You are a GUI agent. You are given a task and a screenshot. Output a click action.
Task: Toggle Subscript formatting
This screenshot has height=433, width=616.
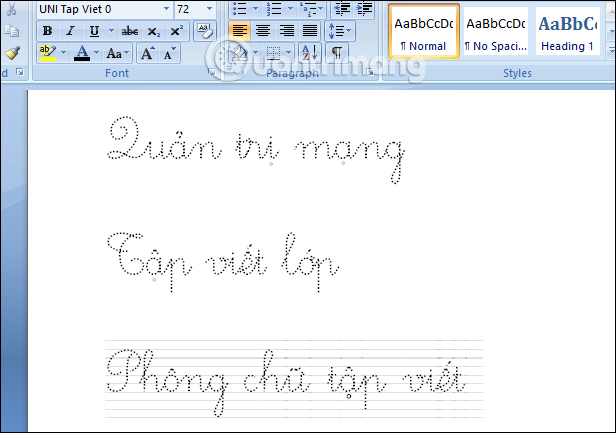coord(153,31)
